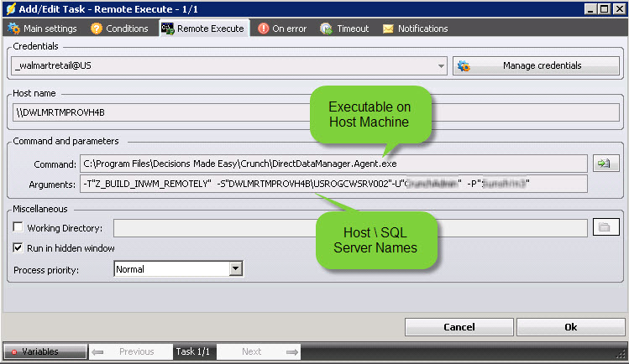Select the Timeout tab
The image size is (629, 364).
click(x=344, y=29)
